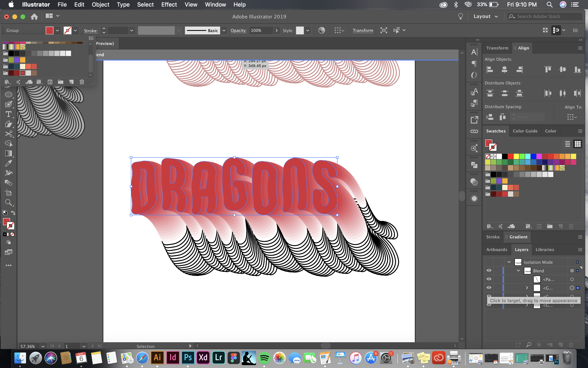
Task: Set toolbar paint mode to None
Action: tap(12, 234)
